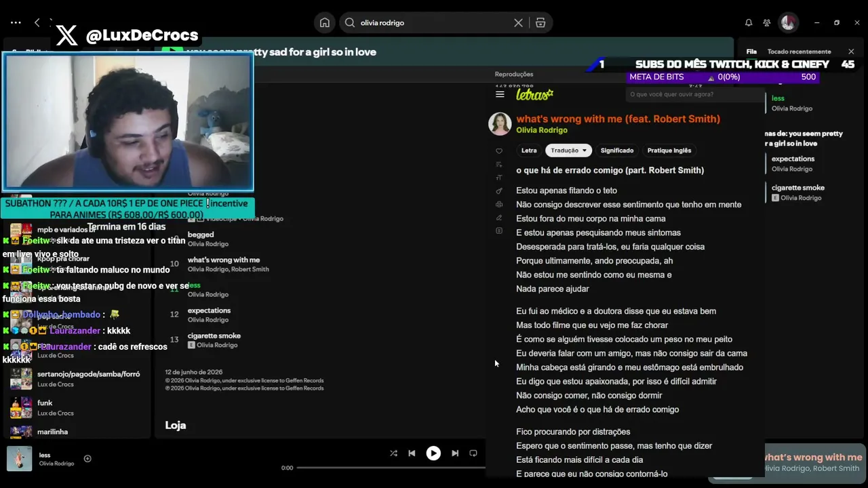Viewport: 868px width, 488px height.
Task: Add the song to a playlist in Letras
Action: tap(499, 164)
